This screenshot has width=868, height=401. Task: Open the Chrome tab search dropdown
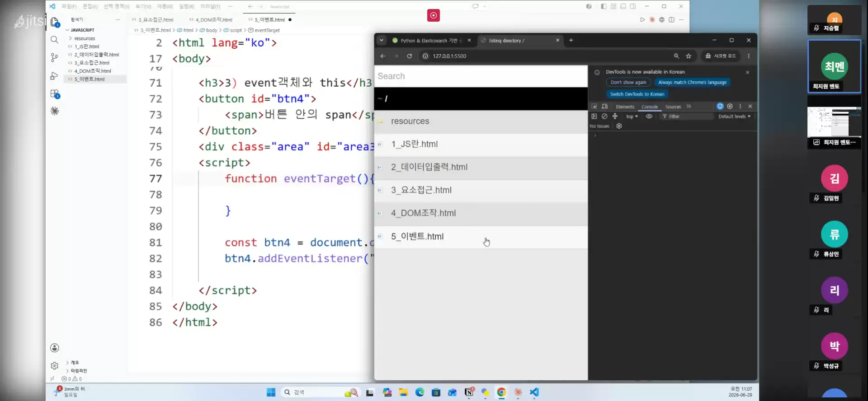click(x=382, y=40)
